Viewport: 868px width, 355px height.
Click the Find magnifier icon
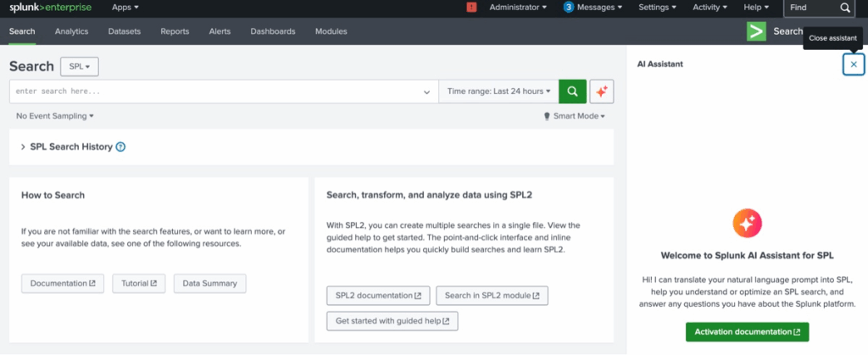pos(845,8)
